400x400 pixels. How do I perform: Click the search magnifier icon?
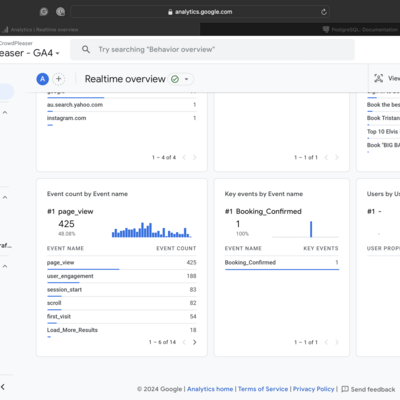[86, 49]
